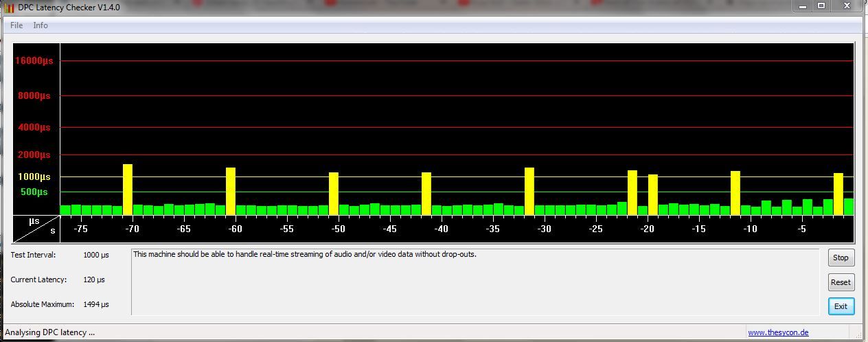Click the -70 time axis label

(x=132, y=229)
